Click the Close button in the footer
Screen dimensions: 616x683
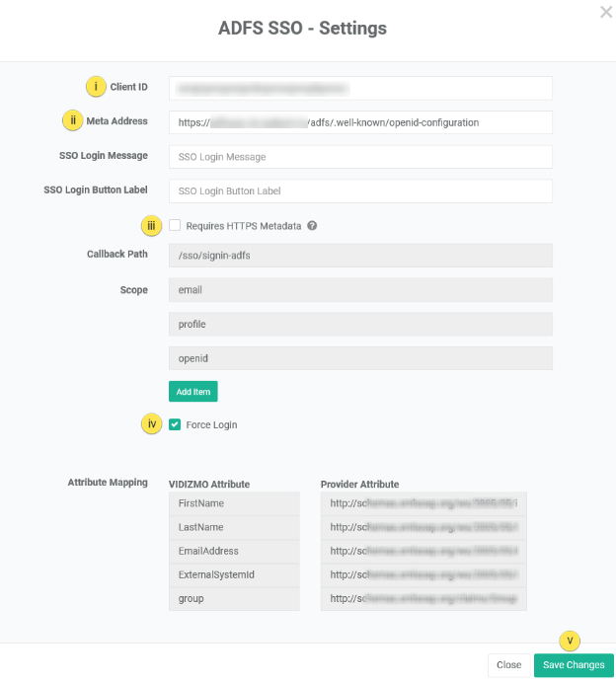click(x=508, y=665)
